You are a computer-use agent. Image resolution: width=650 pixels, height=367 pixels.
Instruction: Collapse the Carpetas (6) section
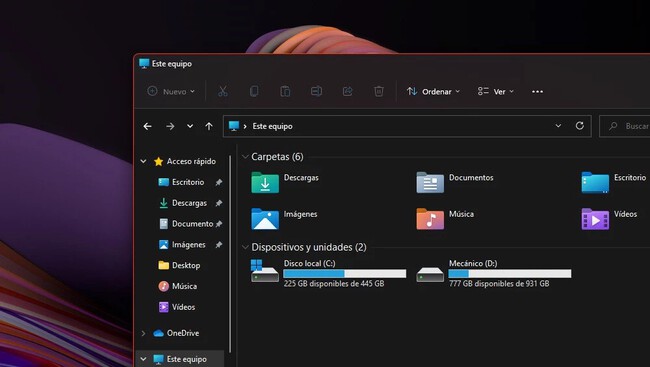point(245,157)
